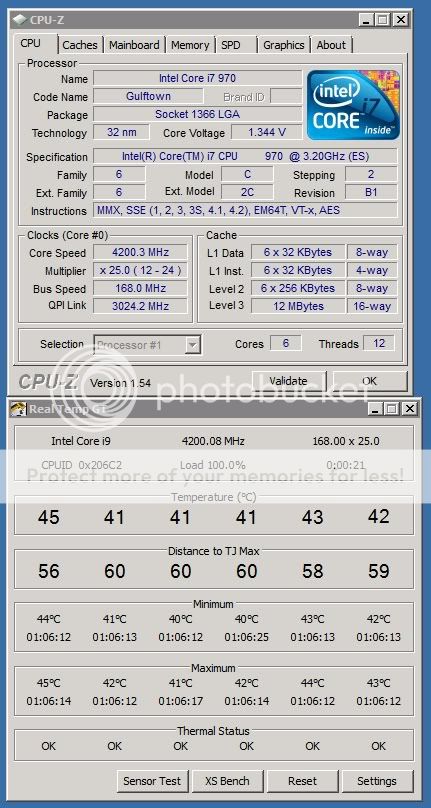This screenshot has width=431, height=808.
Task: Switch to the Mainboard tab
Action: (x=134, y=45)
